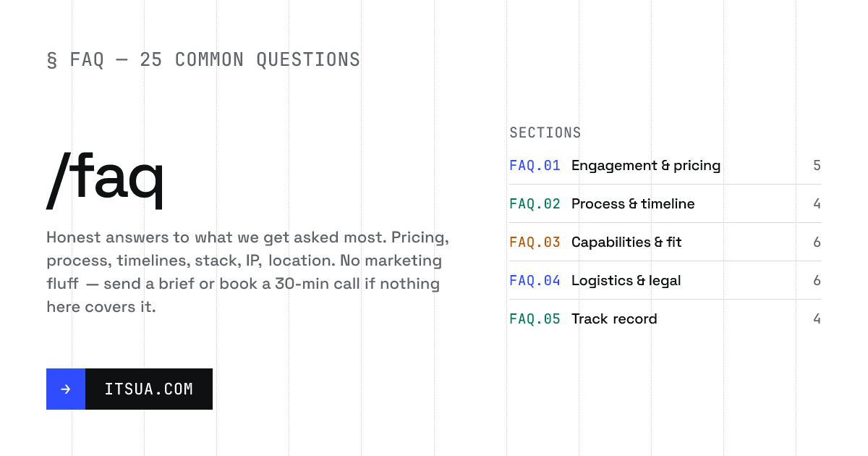Click the FAQ.04 blue label

[x=535, y=281]
